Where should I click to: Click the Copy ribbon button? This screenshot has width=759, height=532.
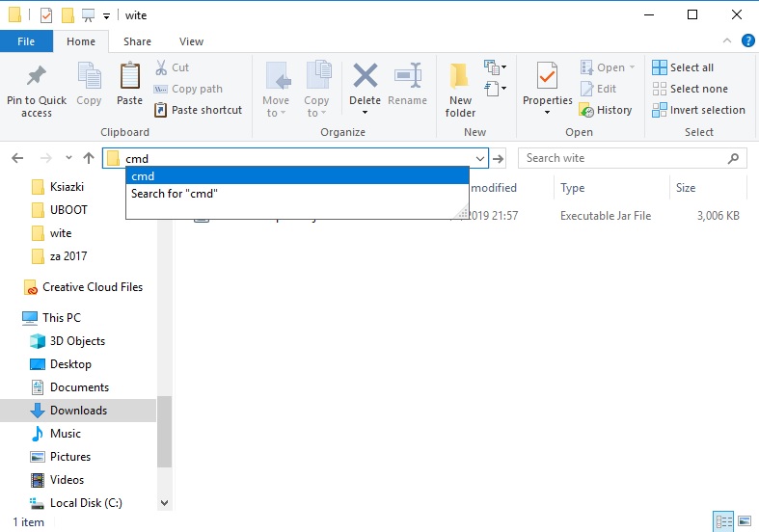pos(89,84)
